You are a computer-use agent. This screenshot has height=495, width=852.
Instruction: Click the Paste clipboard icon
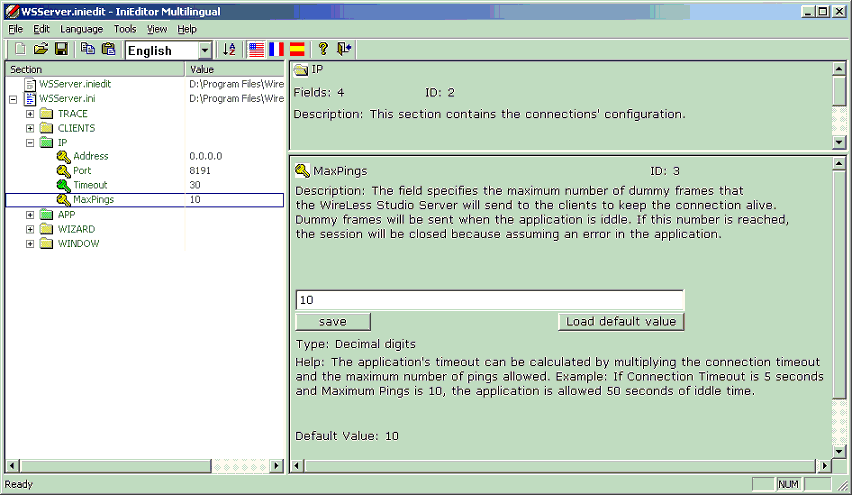click(108, 49)
